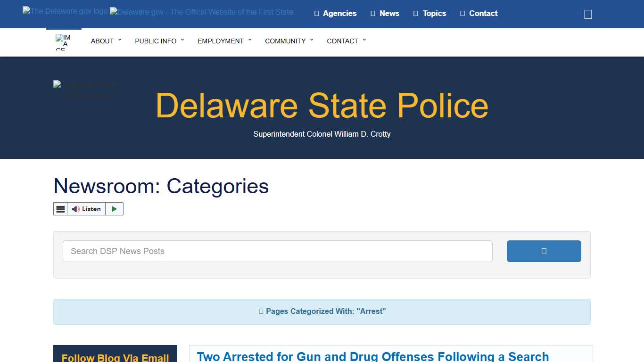Click the Contact icon in the header
Viewport: 644px width, 362px height.
click(462, 13)
